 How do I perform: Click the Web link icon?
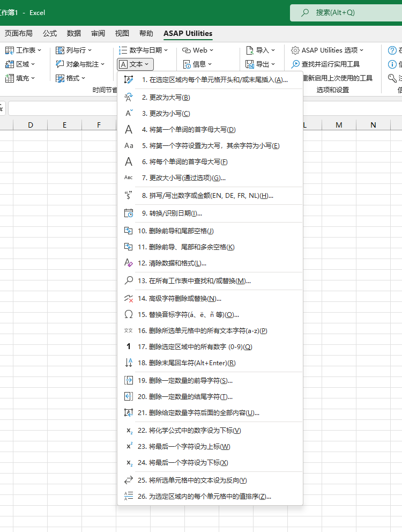click(x=187, y=50)
